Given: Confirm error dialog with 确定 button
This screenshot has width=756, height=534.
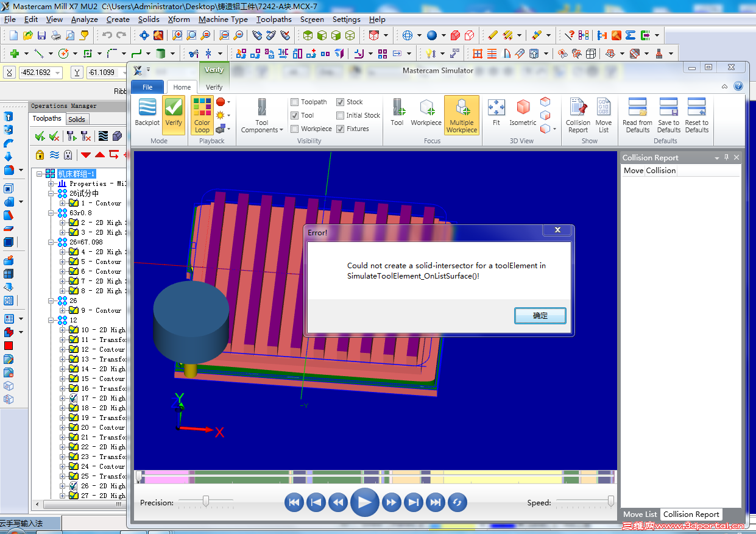Looking at the screenshot, I should pyautogui.click(x=540, y=316).
